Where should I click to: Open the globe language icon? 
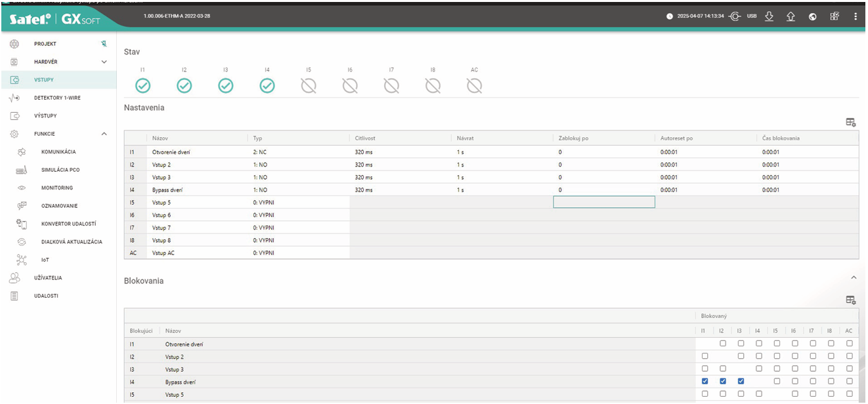click(x=813, y=16)
